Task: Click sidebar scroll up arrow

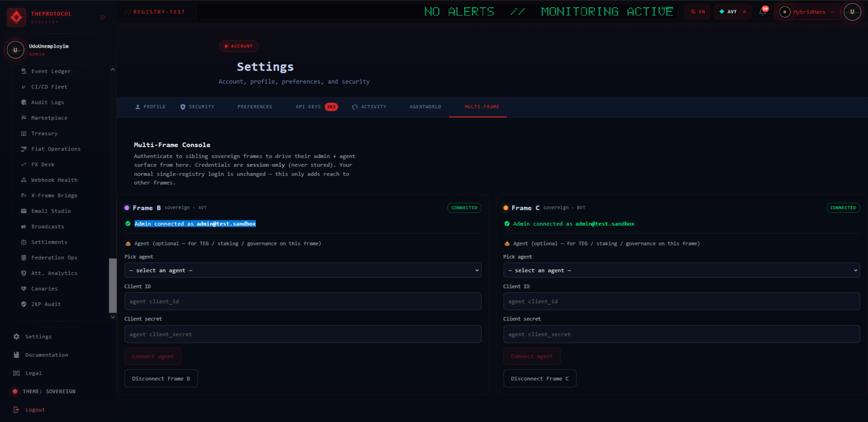Action: pos(113,70)
